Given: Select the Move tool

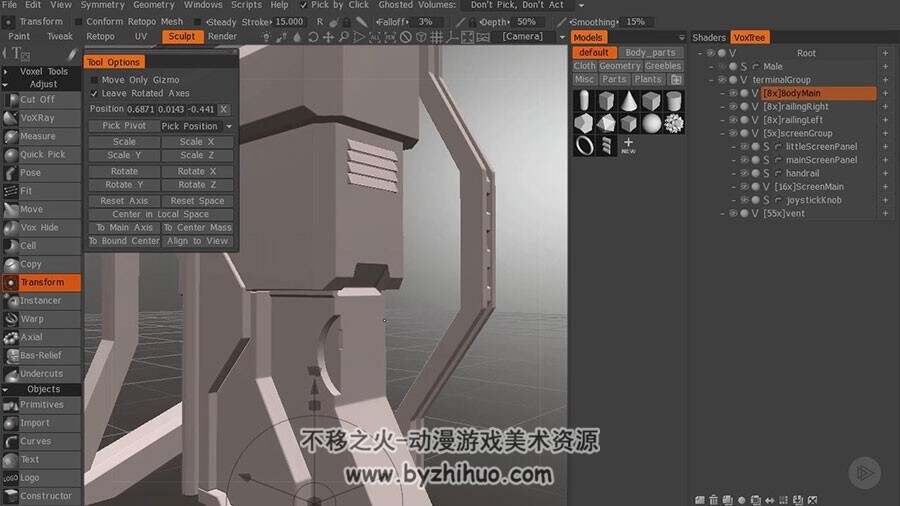Looking at the screenshot, I should 40,209.
